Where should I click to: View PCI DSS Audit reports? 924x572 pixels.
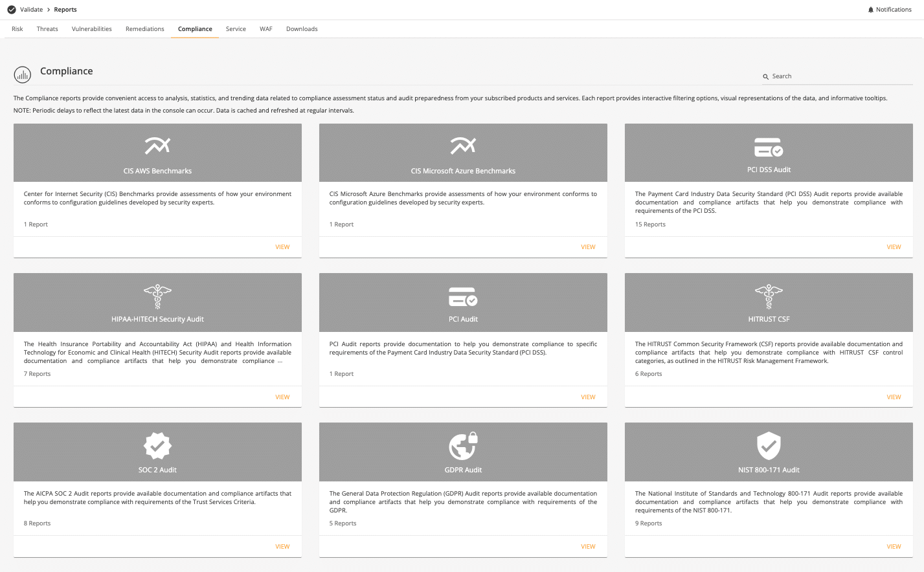894,247
